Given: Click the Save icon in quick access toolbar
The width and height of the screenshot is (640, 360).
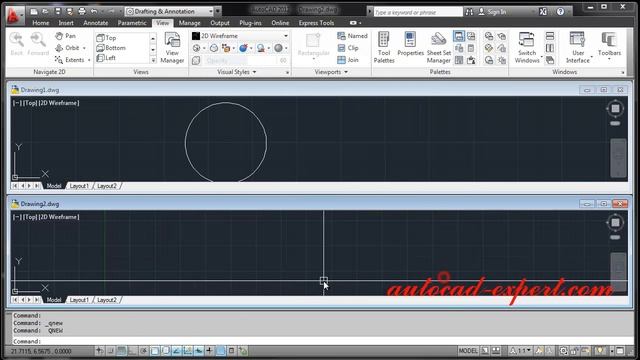Looking at the screenshot, I should [58, 11].
